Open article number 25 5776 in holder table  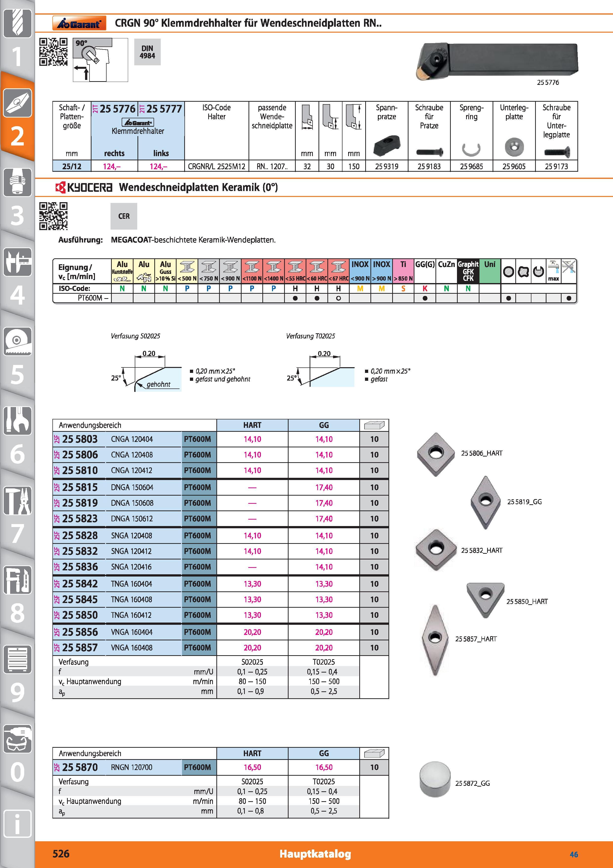[117, 109]
